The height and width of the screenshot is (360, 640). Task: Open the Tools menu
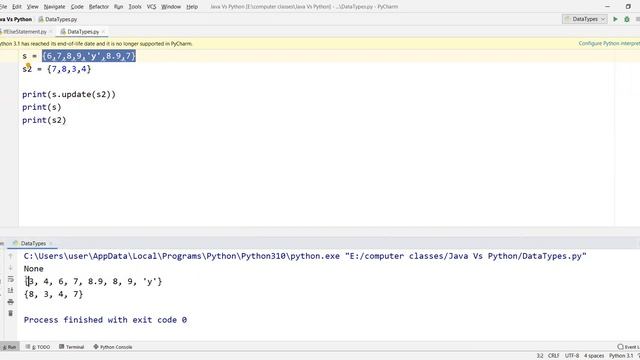[x=135, y=7]
